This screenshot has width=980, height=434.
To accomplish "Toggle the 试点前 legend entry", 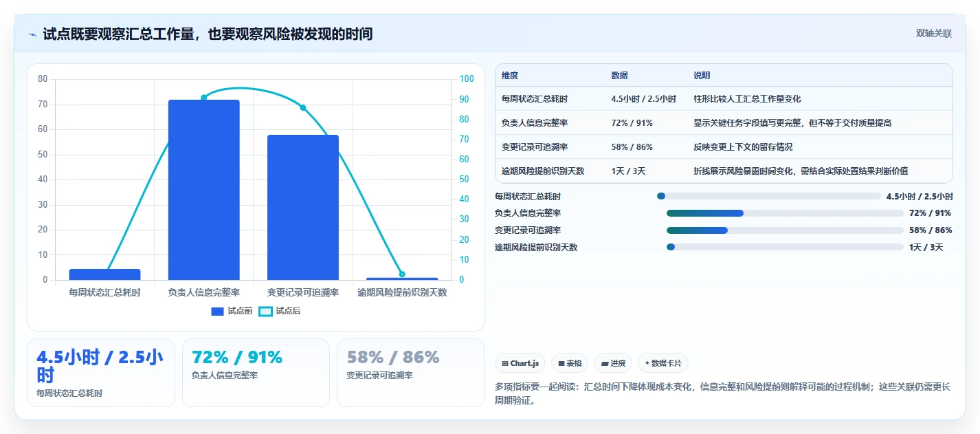I will pyautogui.click(x=232, y=311).
